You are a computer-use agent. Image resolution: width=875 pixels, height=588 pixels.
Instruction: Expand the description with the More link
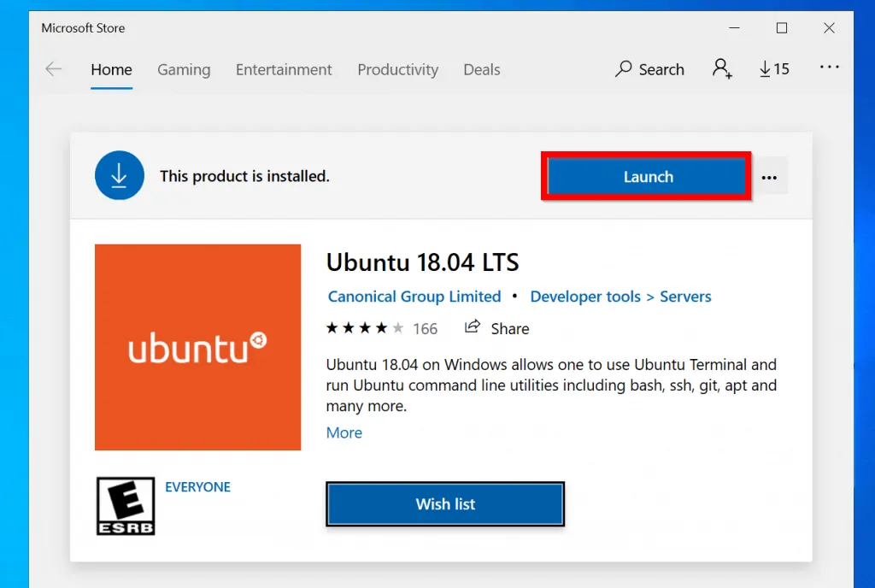click(344, 432)
